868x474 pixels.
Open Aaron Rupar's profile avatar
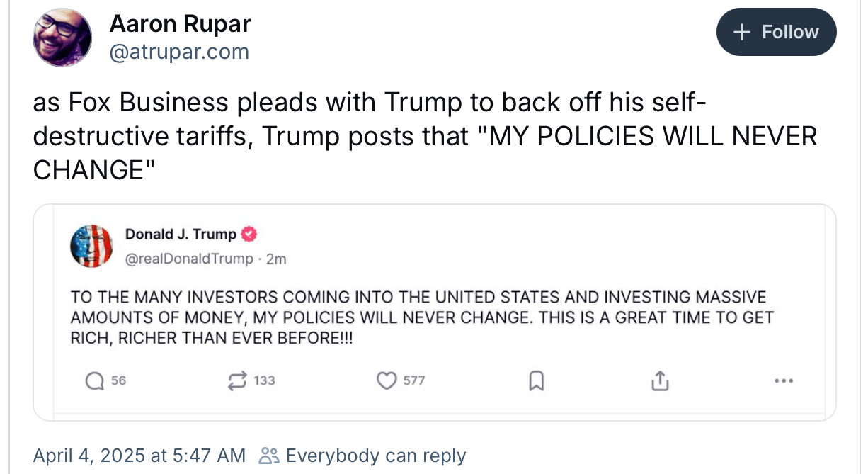pos(62,38)
